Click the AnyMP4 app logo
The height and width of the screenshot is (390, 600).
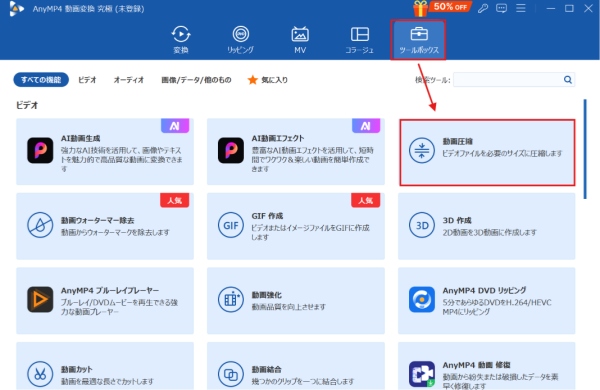tap(16, 9)
